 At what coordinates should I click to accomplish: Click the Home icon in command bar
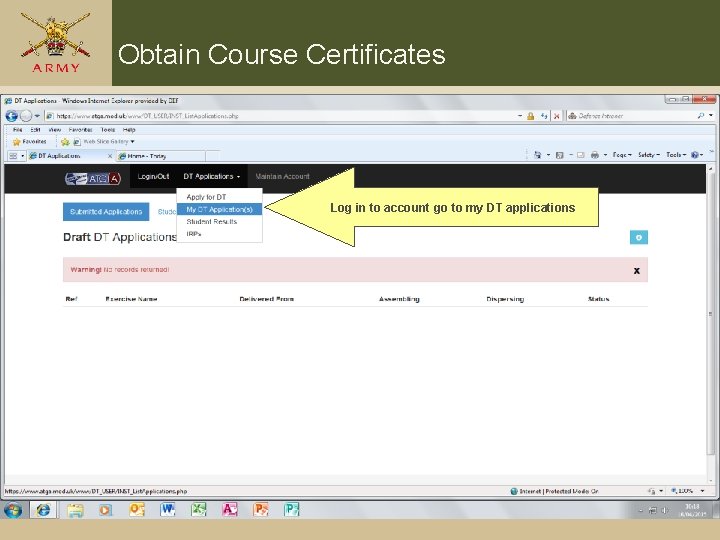[x=538, y=155]
